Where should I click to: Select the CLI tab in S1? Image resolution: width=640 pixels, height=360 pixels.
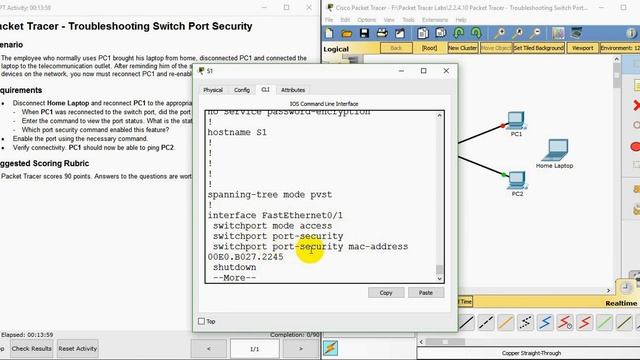(265, 89)
